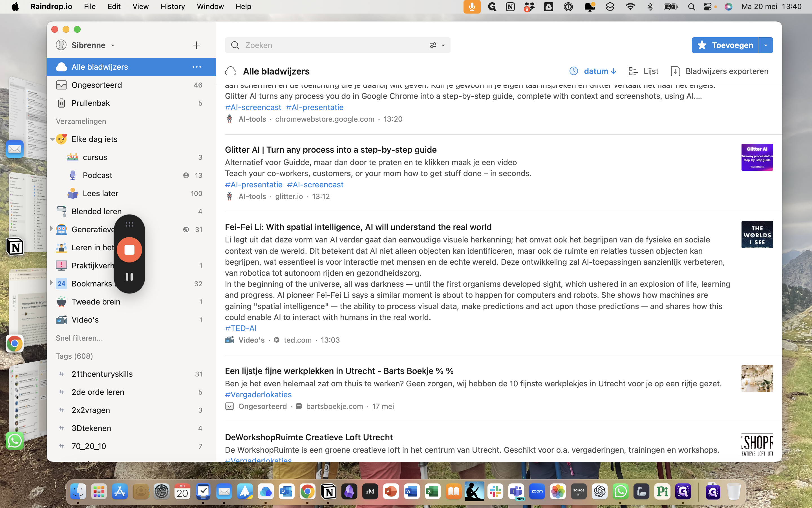812x508 pixels.
Task: Switch view mode via Lijst
Action: pyautogui.click(x=643, y=71)
